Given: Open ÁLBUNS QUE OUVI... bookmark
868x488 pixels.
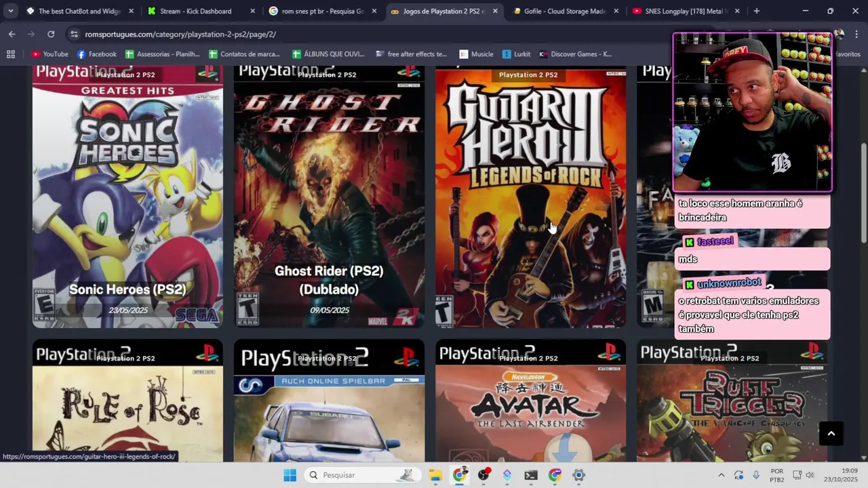Looking at the screenshot, I should click(328, 54).
